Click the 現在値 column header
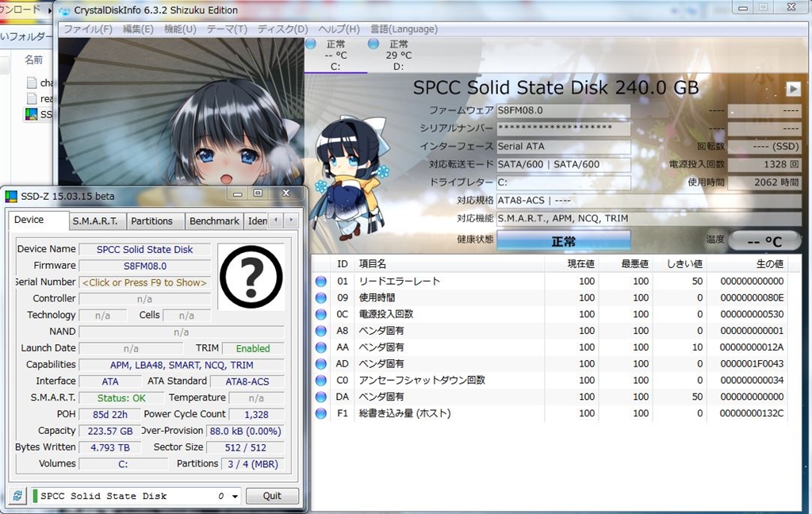Image resolution: width=812 pixels, height=514 pixels. point(571,263)
